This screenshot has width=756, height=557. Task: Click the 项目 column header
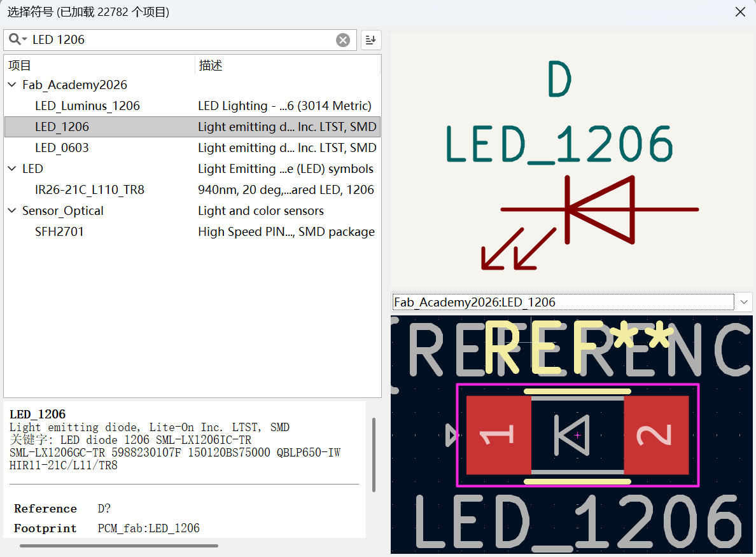click(99, 65)
